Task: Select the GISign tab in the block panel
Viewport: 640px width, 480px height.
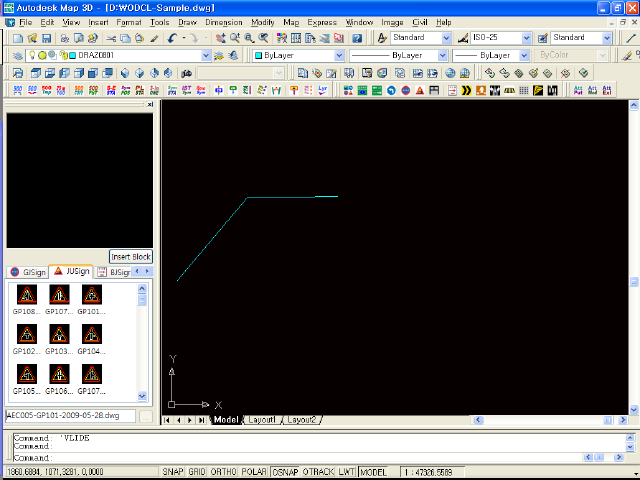Action: [28, 272]
